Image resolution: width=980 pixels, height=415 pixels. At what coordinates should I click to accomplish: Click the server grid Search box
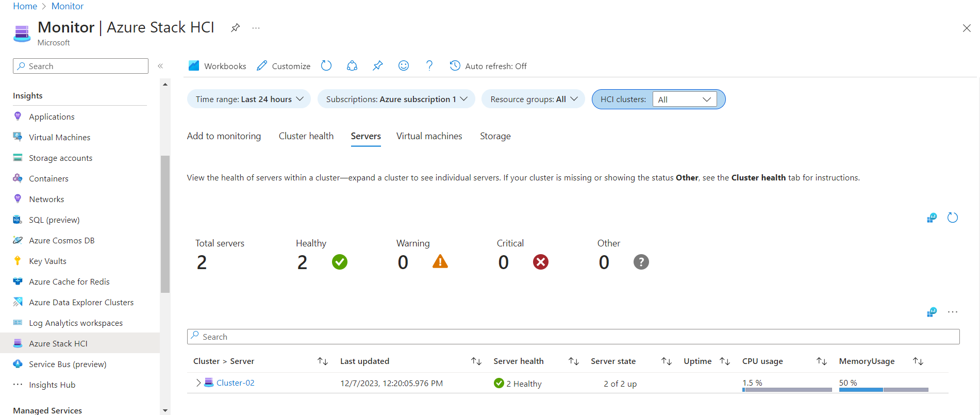[573, 337]
